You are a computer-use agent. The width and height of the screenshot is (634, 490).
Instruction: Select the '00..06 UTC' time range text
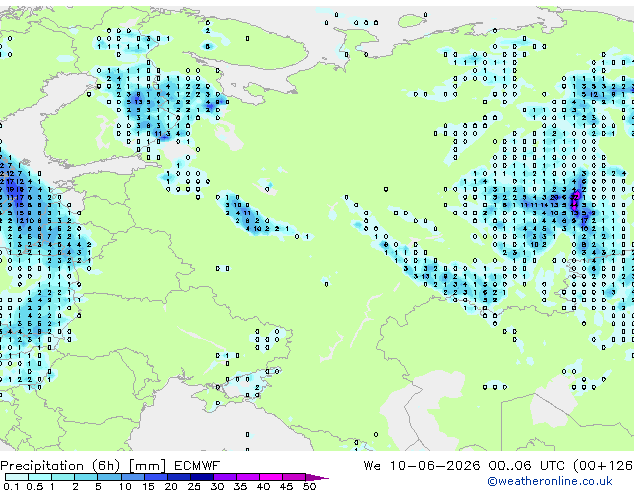pyautogui.click(x=526, y=466)
